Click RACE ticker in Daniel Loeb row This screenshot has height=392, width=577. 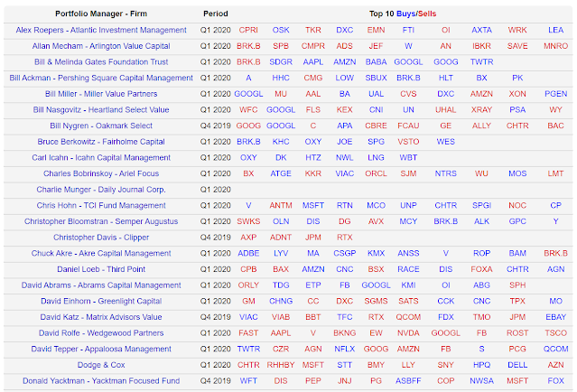coord(408,269)
